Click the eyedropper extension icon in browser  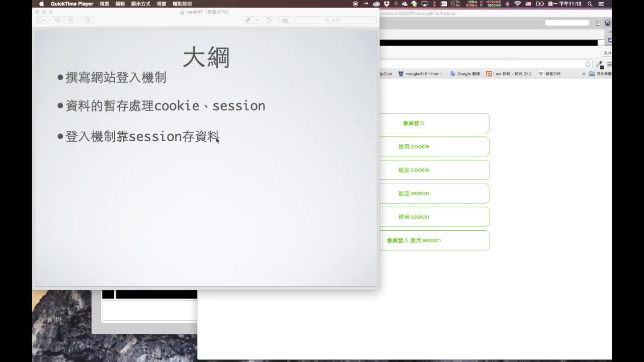(x=599, y=64)
